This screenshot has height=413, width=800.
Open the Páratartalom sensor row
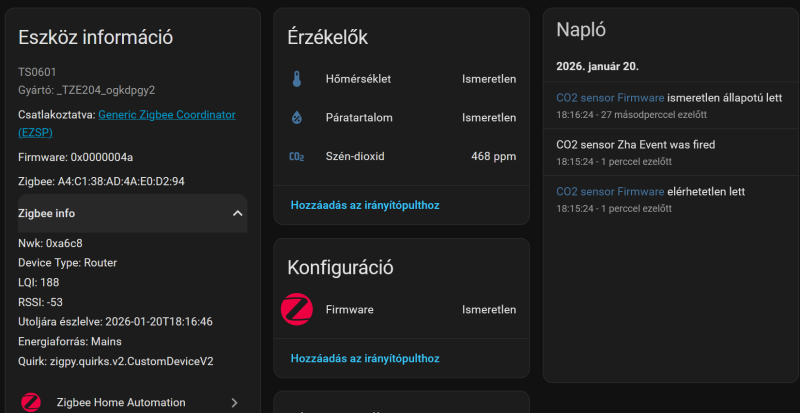(400, 118)
